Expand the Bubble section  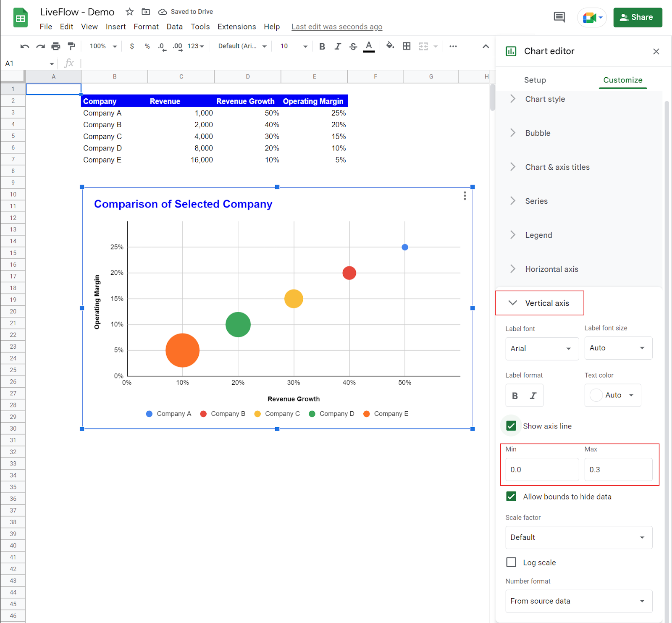[579, 133]
